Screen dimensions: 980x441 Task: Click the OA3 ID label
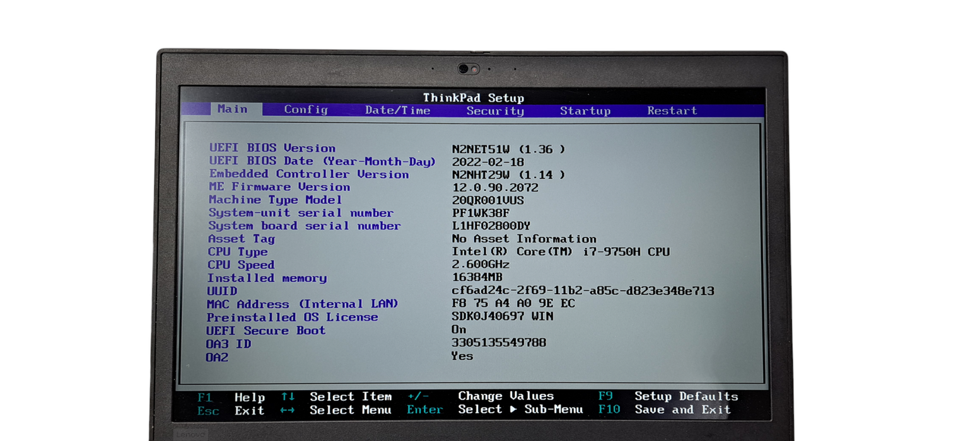pyautogui.click(x=229, y=345)
